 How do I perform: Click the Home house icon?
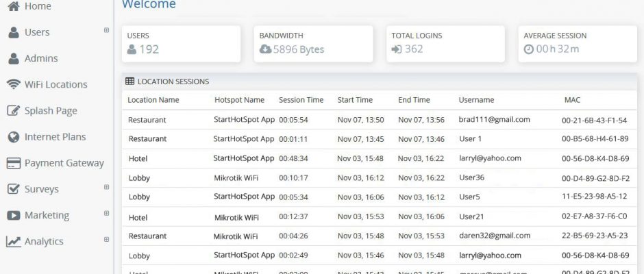(14, 6)
